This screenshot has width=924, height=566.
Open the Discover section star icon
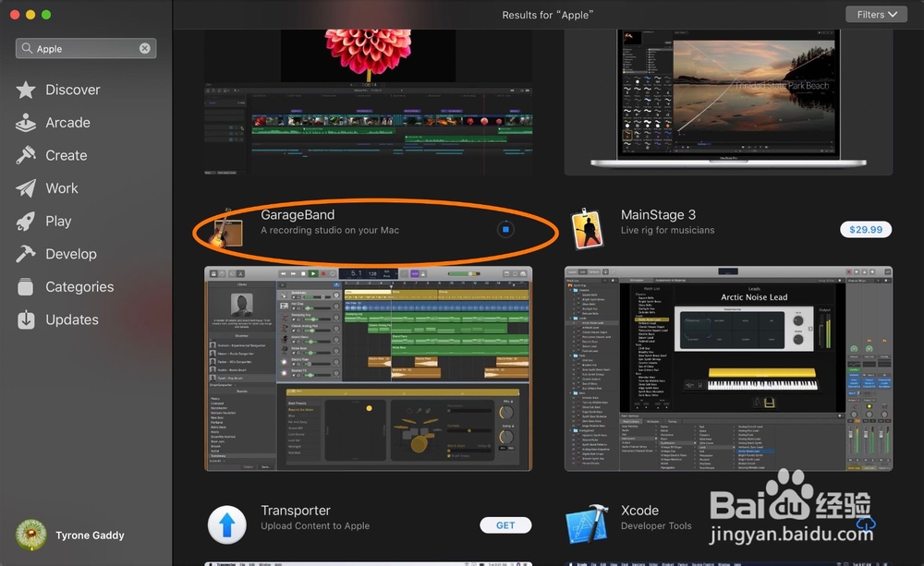(25, 90)
